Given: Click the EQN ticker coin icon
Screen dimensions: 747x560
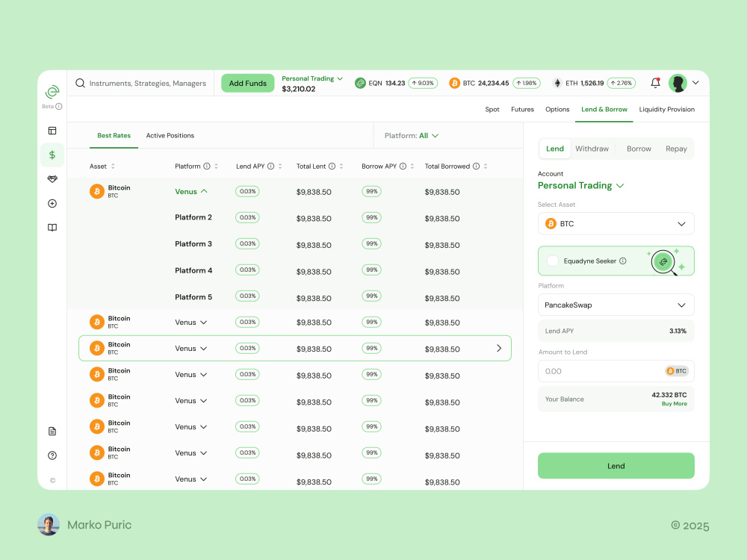Looking at the screenshot, I should tap(360, 84).
